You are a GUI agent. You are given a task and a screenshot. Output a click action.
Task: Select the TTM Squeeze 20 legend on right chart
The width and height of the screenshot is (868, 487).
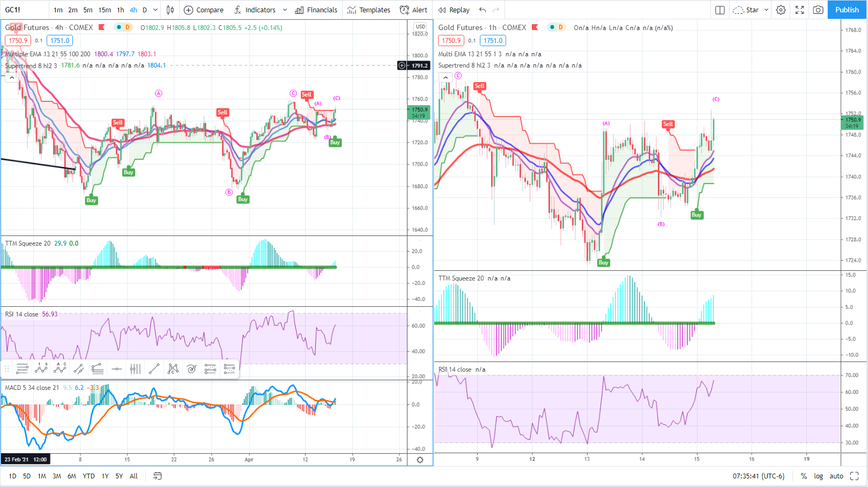point(461,278)
